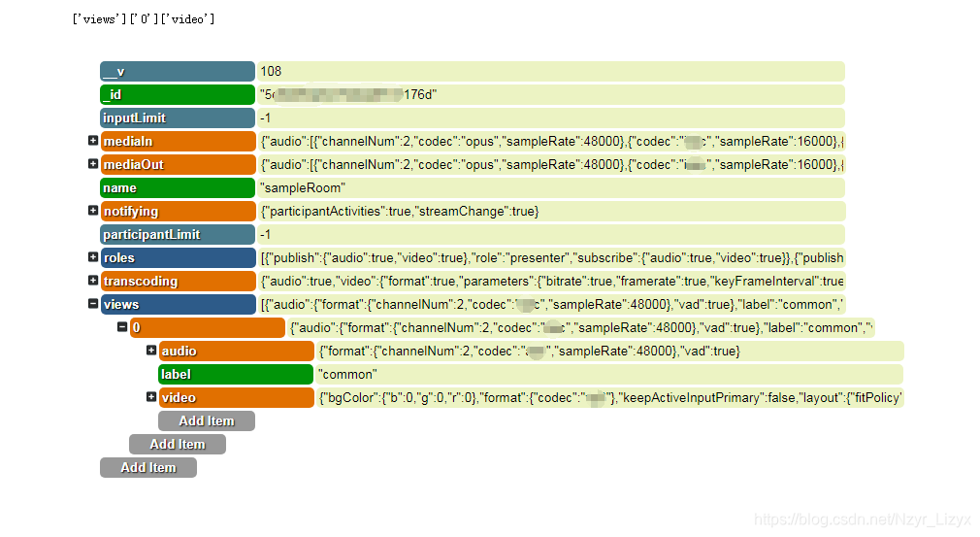Expand the roles node
The height and width of the screenshot is (537, 980).
tap(93, 257)
